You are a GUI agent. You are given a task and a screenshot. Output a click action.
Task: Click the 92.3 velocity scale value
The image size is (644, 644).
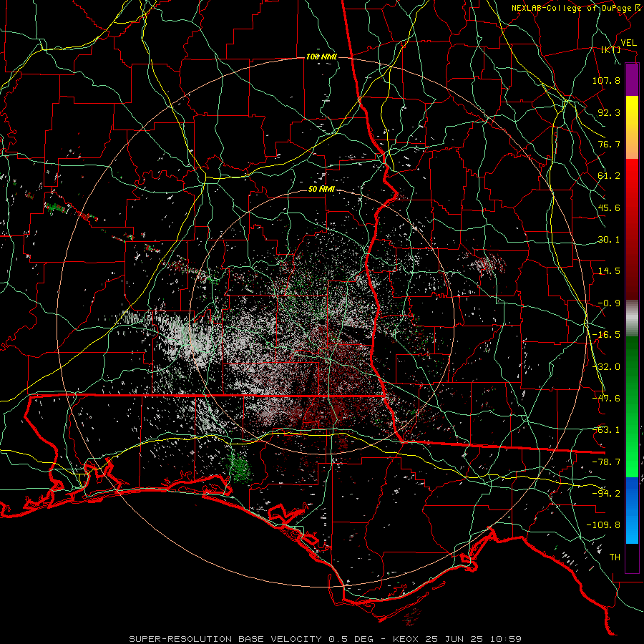pyautogui.click(x=609, y=112)
